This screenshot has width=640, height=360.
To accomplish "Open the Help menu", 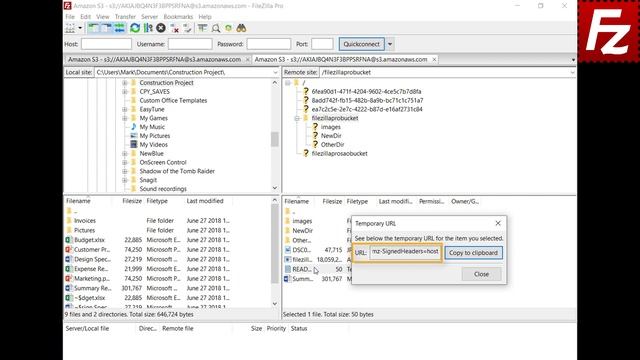I will [205, 17].
